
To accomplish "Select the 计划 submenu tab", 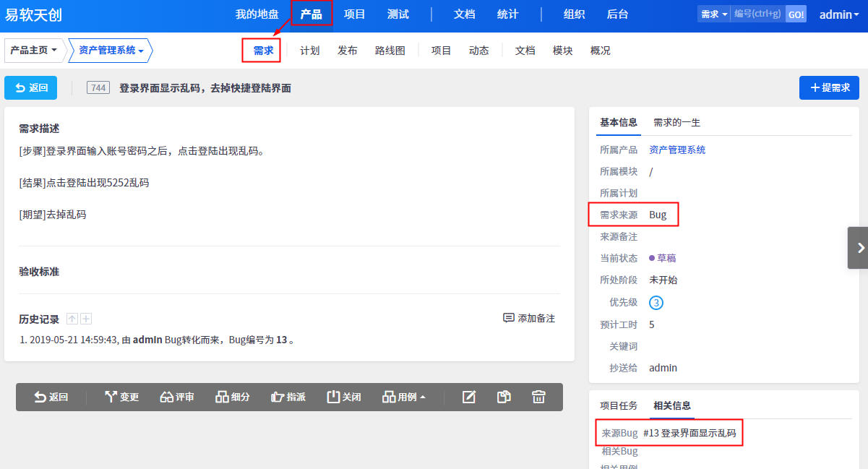I will tap(309, 50).
